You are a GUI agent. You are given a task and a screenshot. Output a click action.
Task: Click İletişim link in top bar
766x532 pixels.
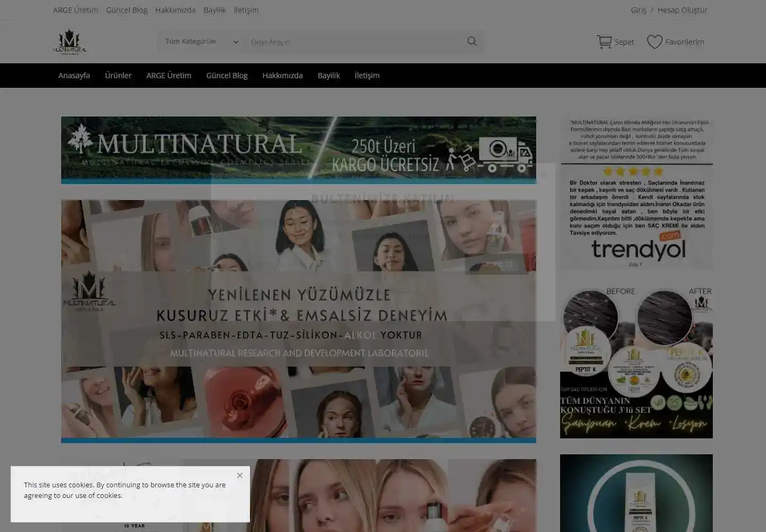tap(246, 10)
